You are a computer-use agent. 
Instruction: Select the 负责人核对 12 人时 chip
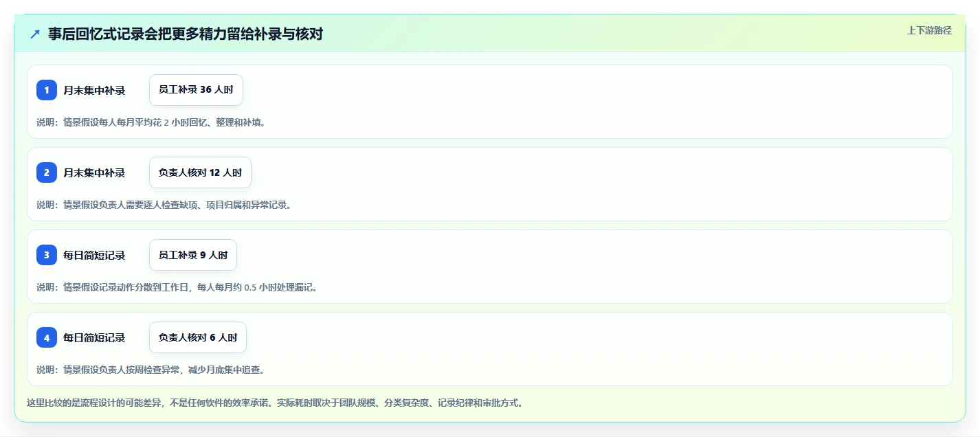coord(200,172)
